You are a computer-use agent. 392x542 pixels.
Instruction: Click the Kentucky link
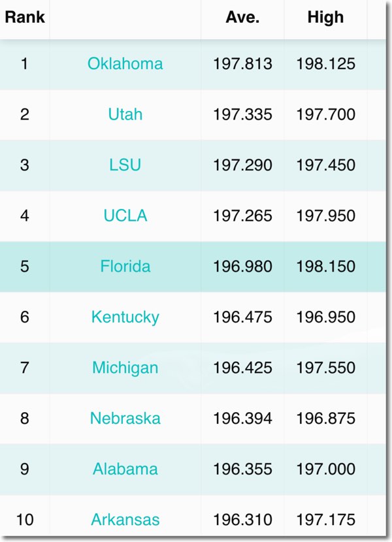[125, 317]
